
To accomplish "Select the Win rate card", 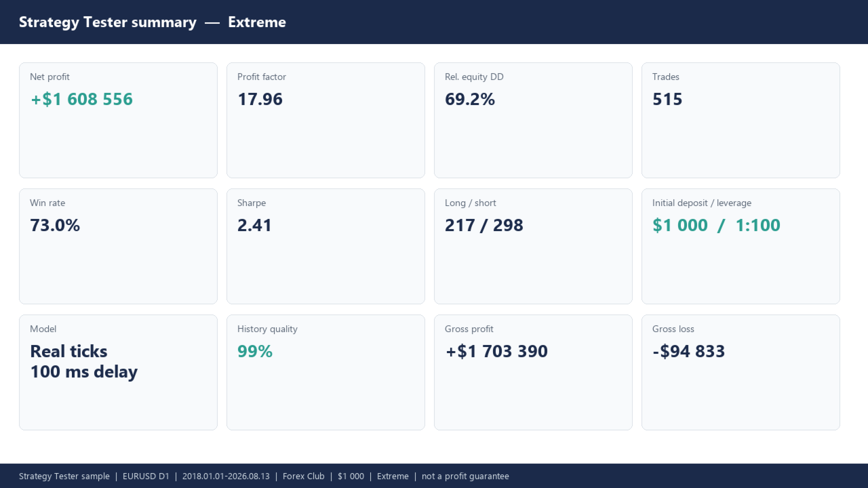I will pyautogui.click(x=118, y=246).
